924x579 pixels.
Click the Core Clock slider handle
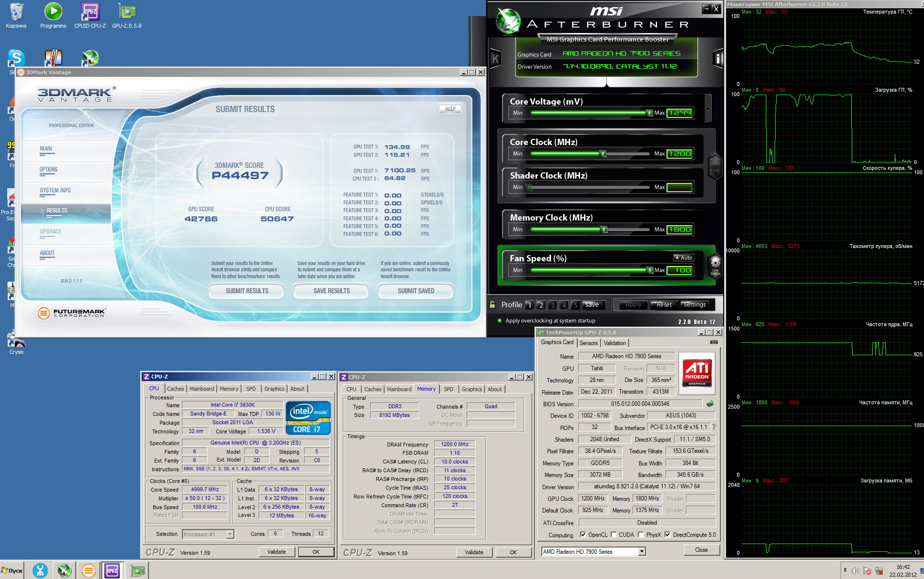point(603,154)
